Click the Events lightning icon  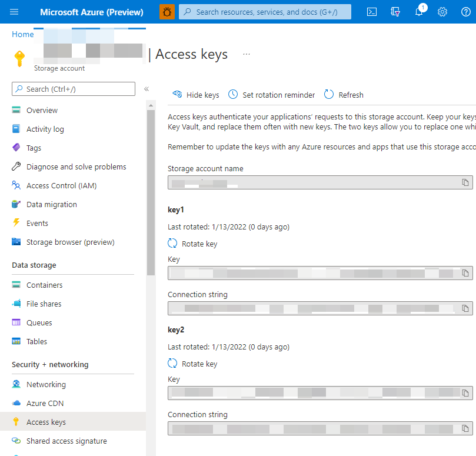point(16,223)
